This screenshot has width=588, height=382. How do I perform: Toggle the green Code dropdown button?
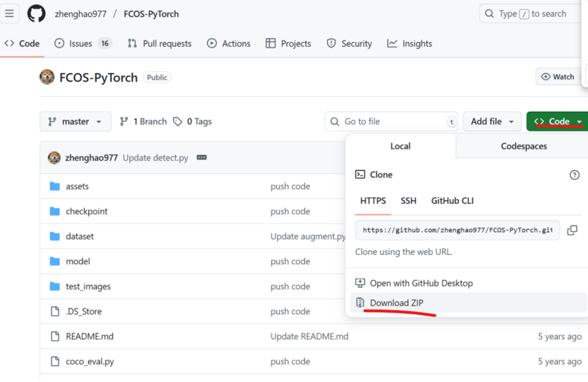pyautogui.click(x=558, y=121)
